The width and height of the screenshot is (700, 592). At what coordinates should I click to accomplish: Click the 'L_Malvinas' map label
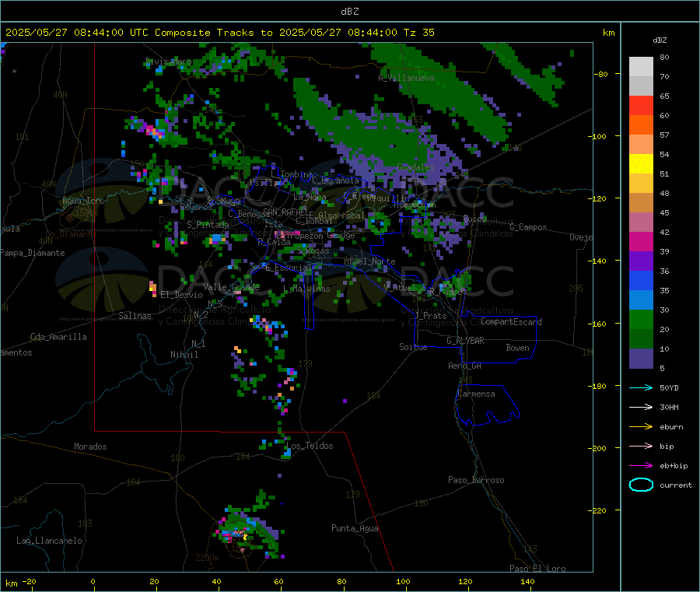click(x=306, y=289)
